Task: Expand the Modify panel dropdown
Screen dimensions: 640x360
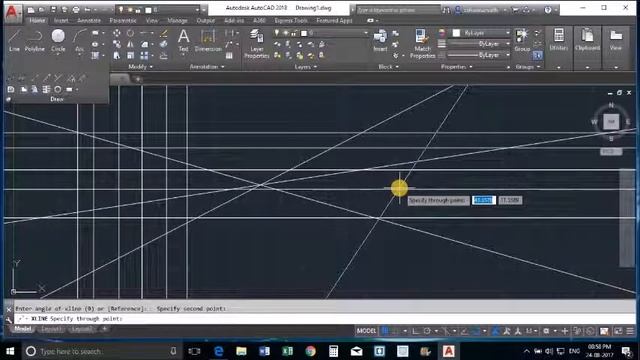Action: tap(141, 67)
